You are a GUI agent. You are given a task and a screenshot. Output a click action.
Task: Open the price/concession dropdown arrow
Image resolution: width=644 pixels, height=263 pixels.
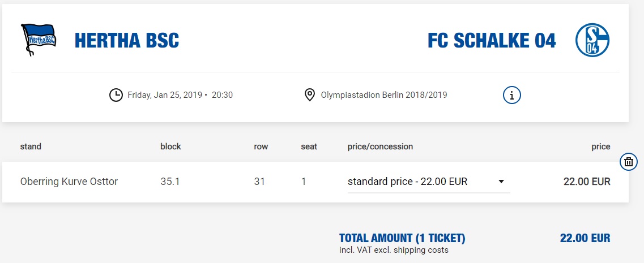coord(501,182)
